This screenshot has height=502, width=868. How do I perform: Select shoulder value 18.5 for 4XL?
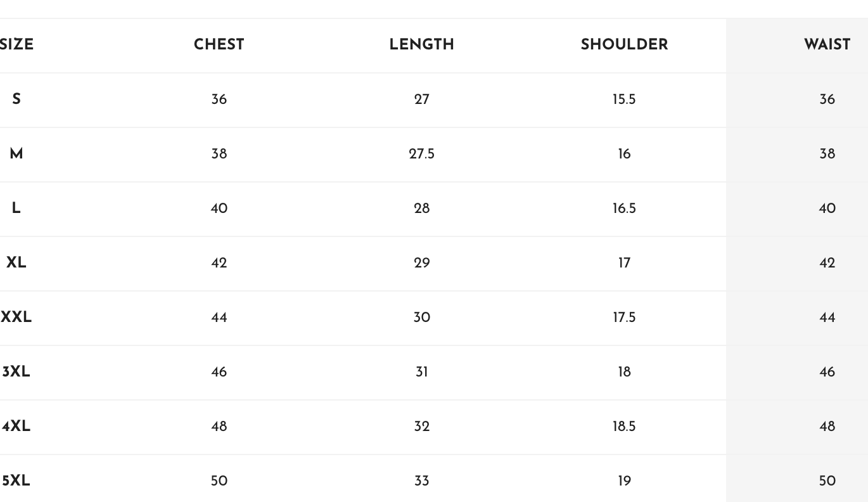coord(624,427)
